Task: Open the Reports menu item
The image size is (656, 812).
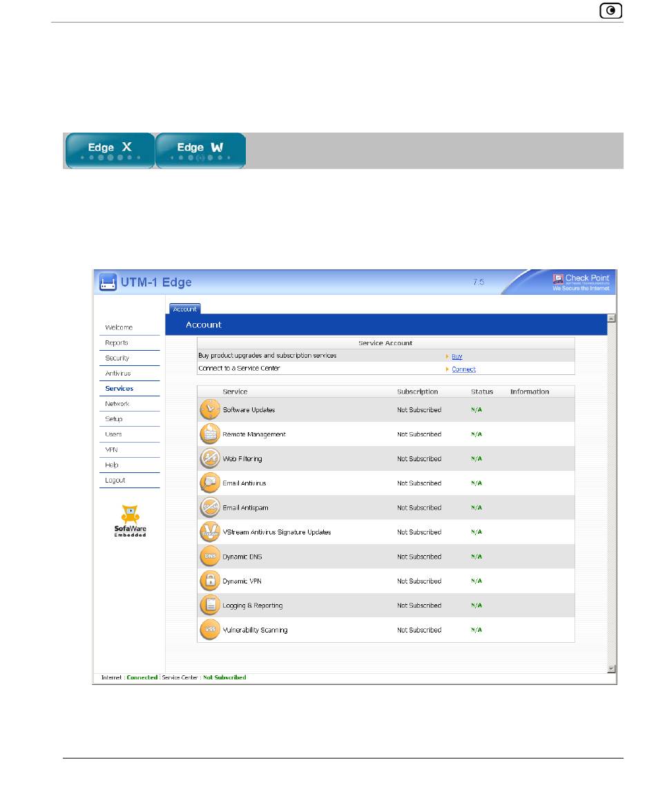Action: pos(117,342)
